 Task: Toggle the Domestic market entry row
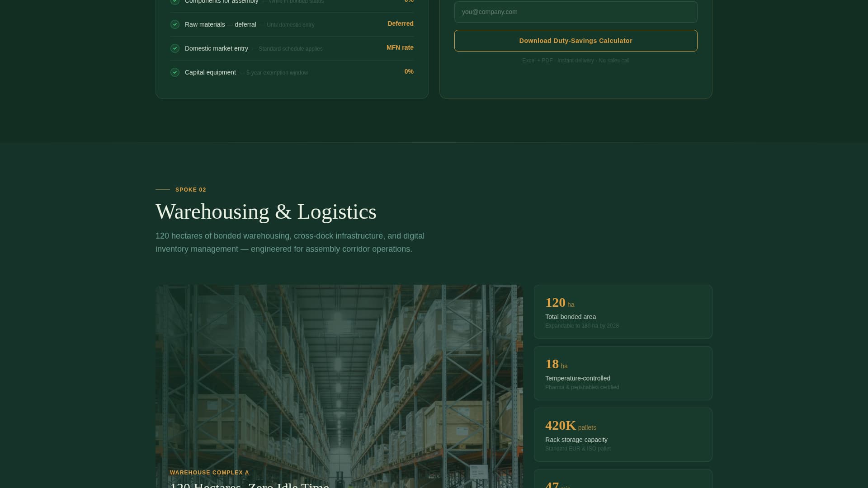click(292, 48)
